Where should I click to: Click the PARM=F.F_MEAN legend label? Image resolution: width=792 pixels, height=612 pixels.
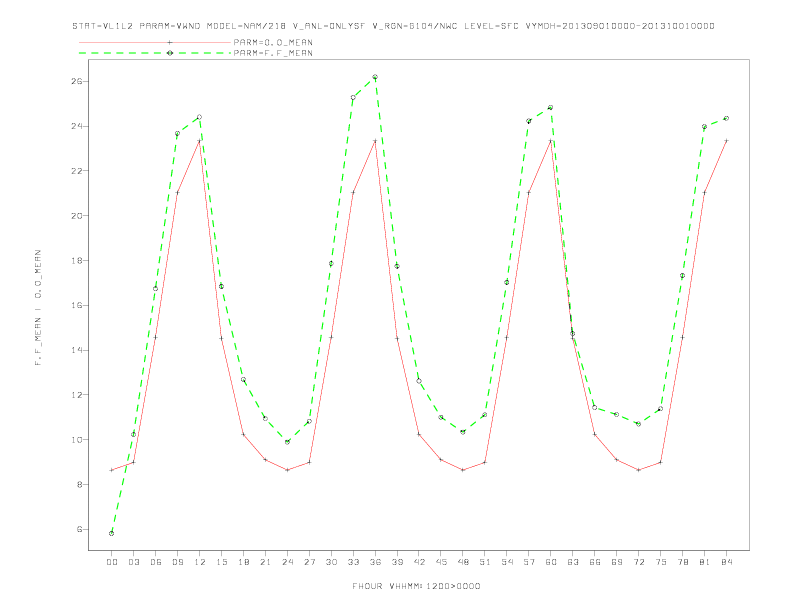click(273, 53)
